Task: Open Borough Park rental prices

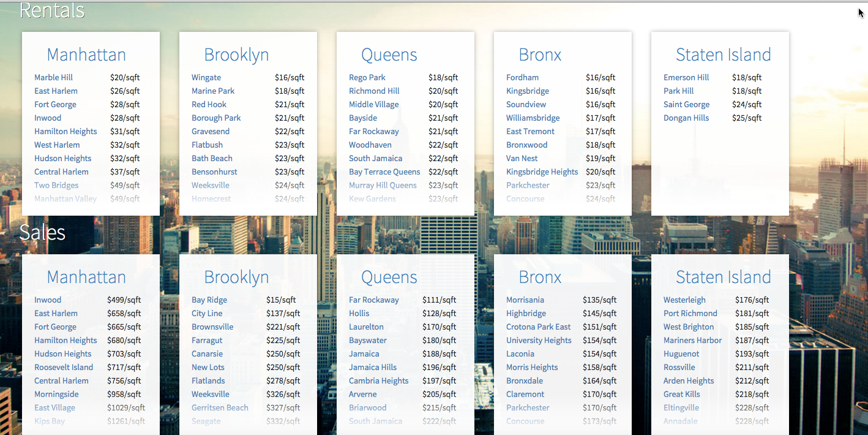Action: point(216,118)
